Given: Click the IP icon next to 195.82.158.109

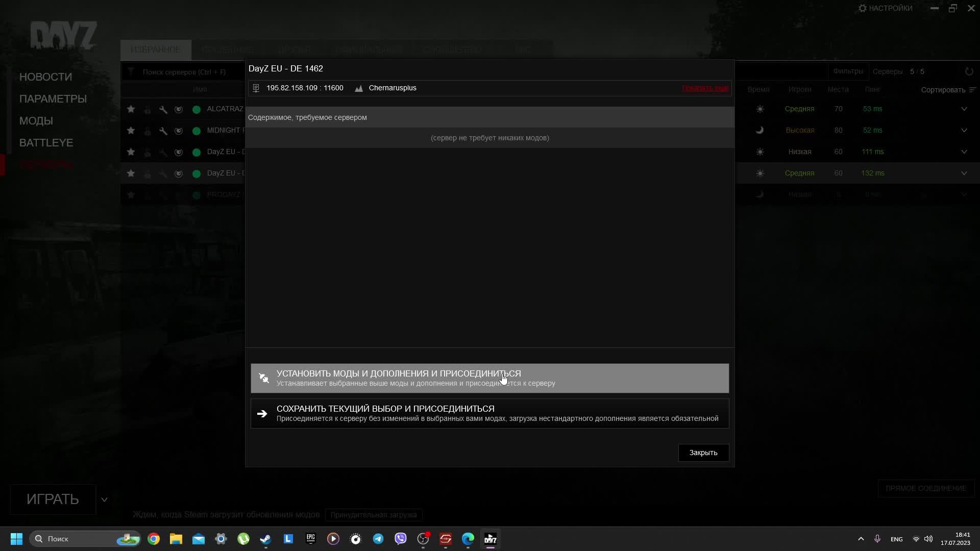Looking at the screenshot, I should 255,88.
